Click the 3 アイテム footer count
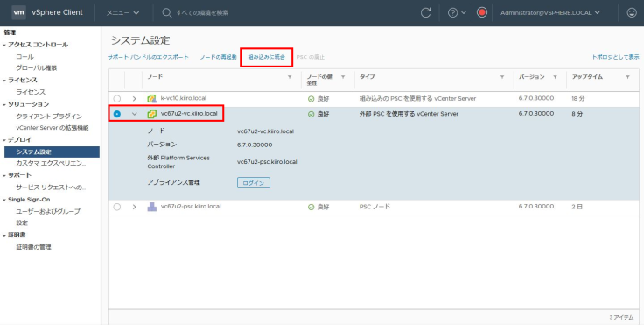644x325 pixels. point(621,318)
